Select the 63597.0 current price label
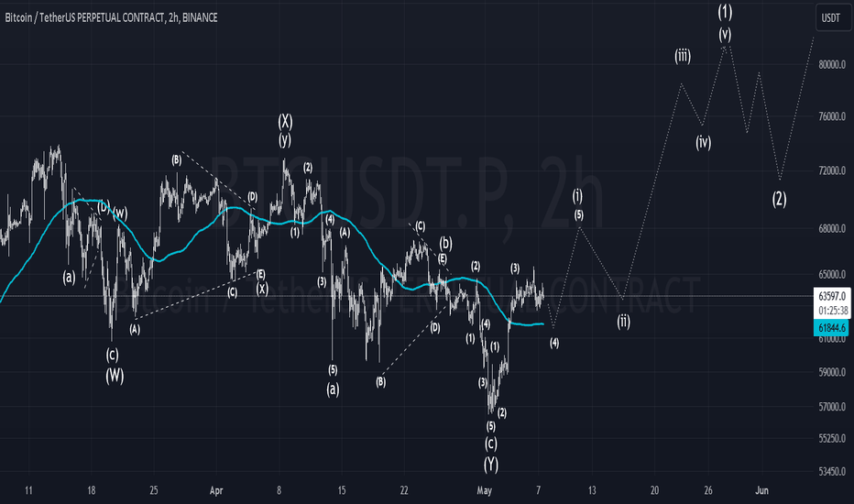 tap(832, 296)
